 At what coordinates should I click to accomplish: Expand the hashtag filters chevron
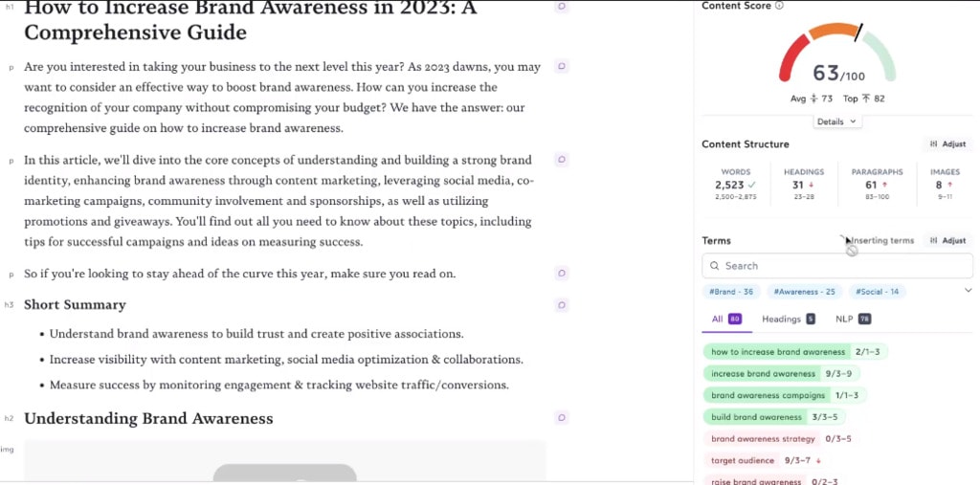pos(969,290)
